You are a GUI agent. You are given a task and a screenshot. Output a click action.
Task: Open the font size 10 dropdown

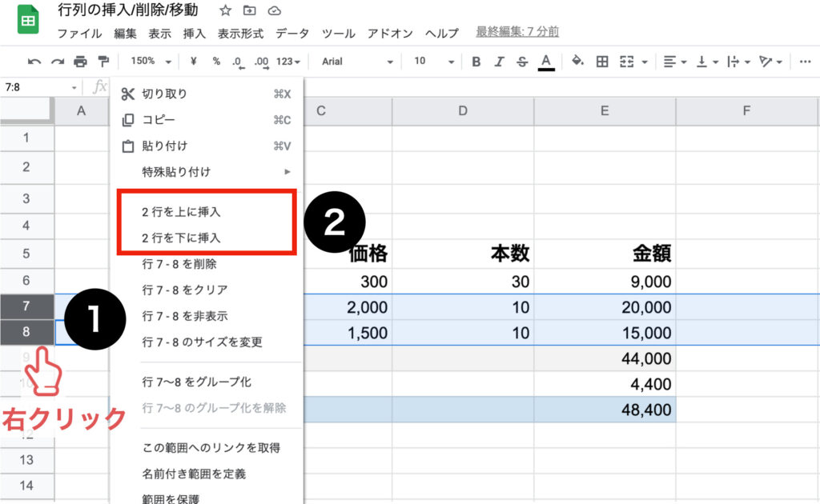[433, 62]
